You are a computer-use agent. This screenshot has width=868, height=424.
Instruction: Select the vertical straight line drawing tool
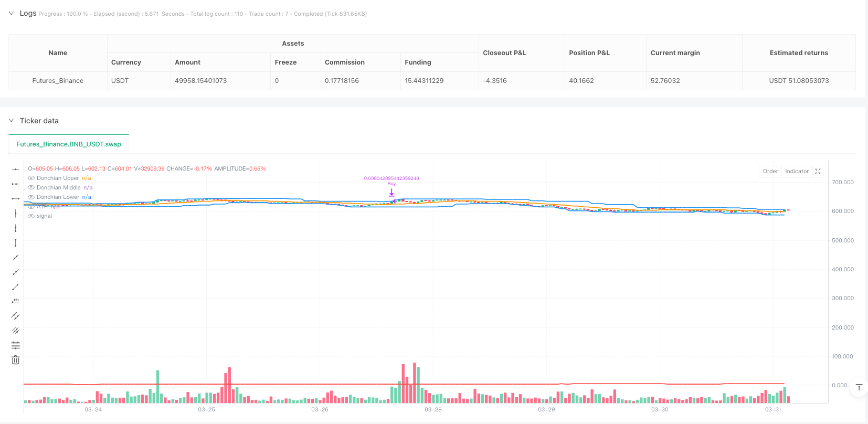click(x=16, y=213)
